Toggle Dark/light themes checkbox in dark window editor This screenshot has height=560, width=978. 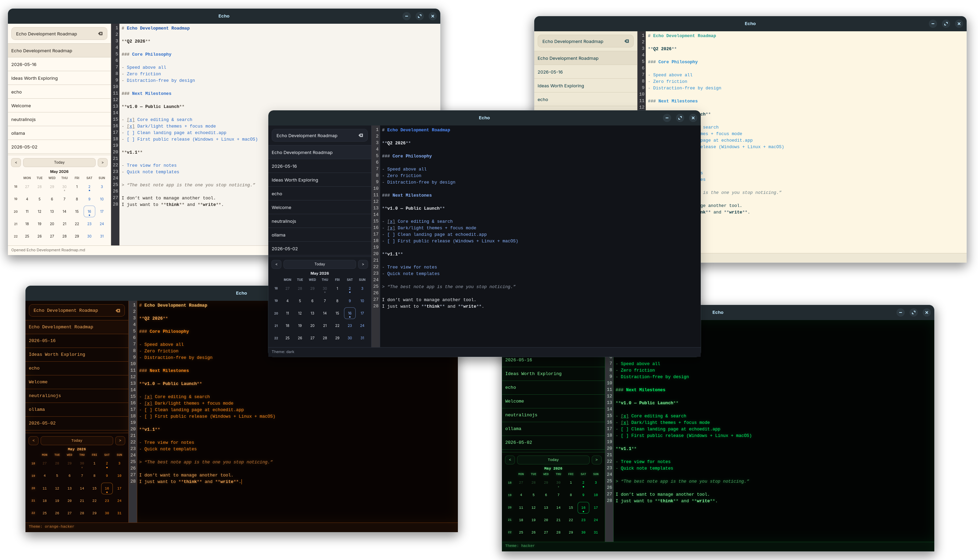tap(391, 228)
